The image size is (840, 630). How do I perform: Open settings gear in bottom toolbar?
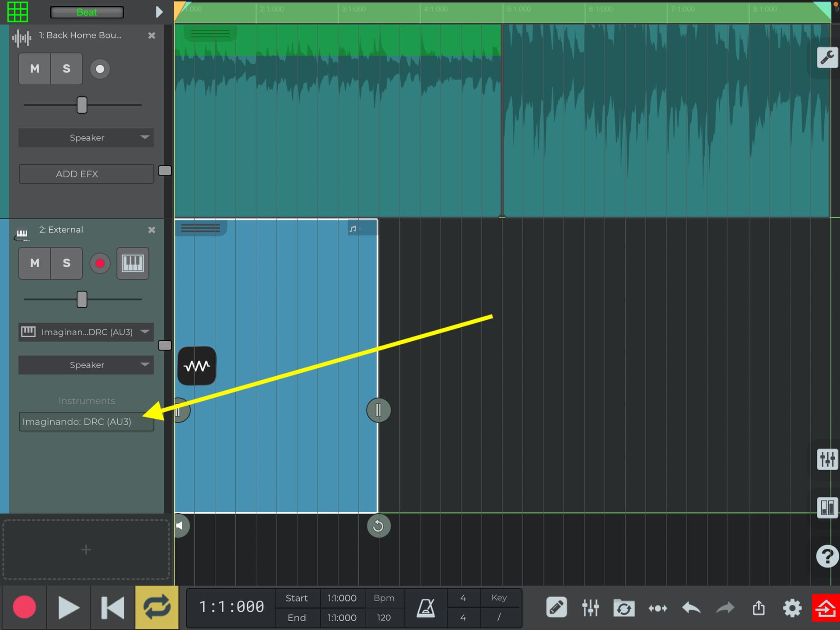tap(792, 608)
